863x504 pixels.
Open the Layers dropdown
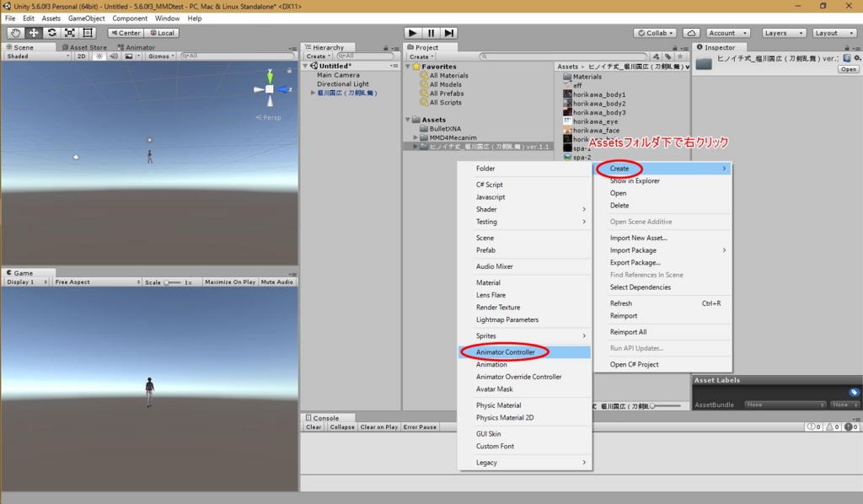[x=784, y=33]
